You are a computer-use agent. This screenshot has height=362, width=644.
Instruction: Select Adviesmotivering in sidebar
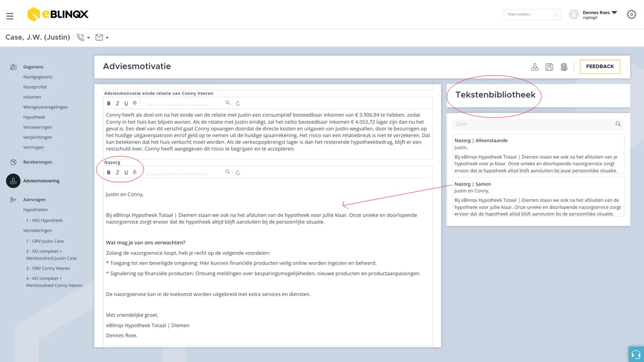point(41,181)
